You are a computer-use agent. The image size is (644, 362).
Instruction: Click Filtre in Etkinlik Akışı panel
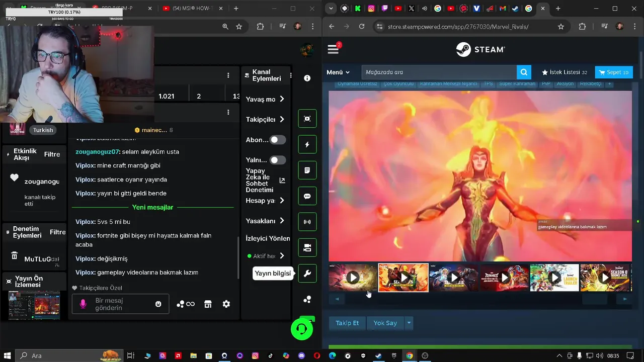52,154
